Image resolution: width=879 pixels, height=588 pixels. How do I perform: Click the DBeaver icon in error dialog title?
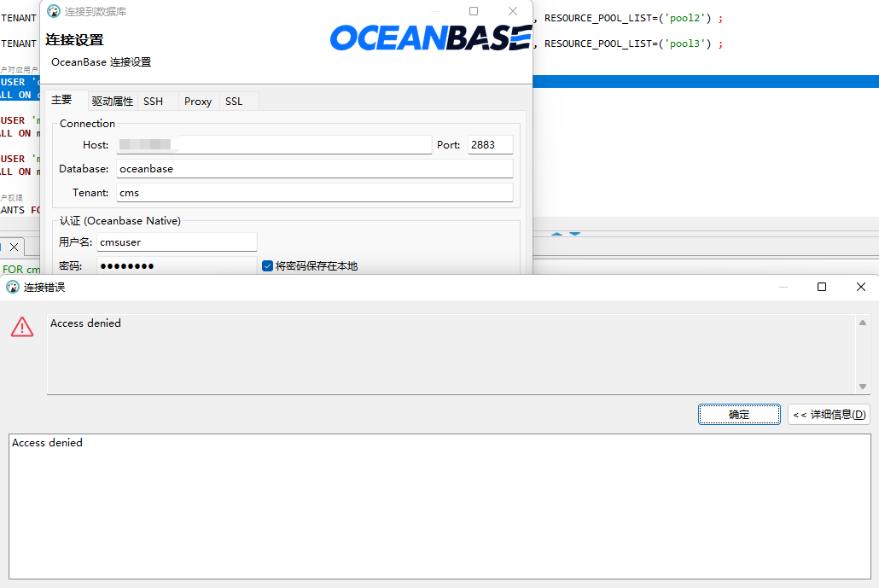(x=12, y=287)
